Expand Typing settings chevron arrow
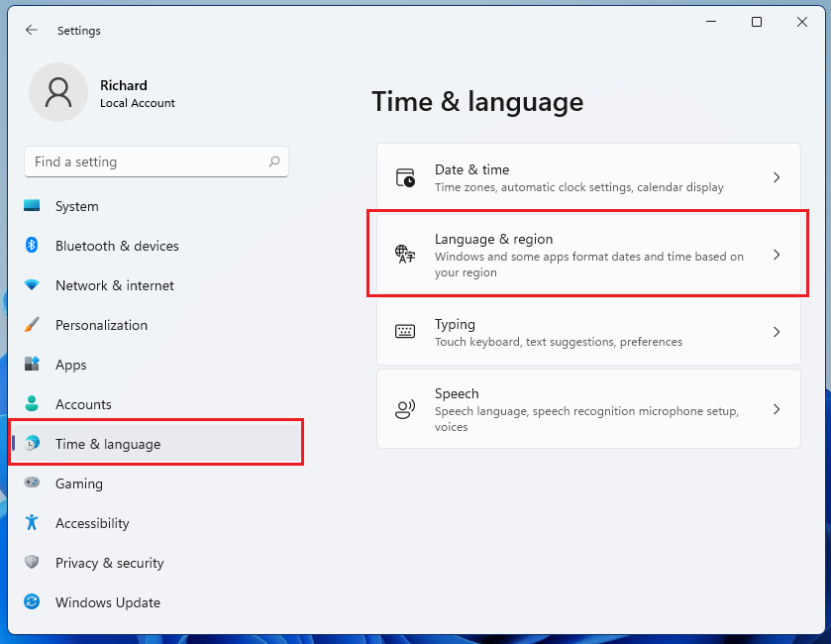Viewport: 831px width, 644px height. [777, 332]
